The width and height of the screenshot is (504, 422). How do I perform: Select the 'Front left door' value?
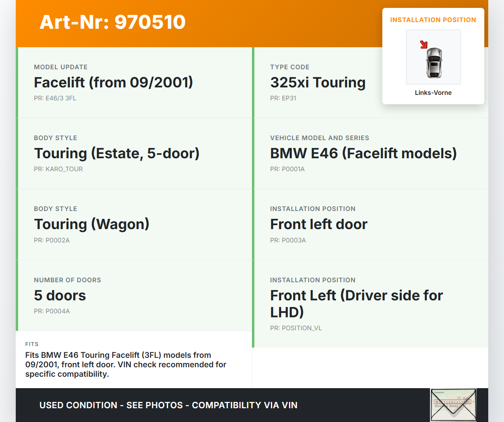coord(319,224)
